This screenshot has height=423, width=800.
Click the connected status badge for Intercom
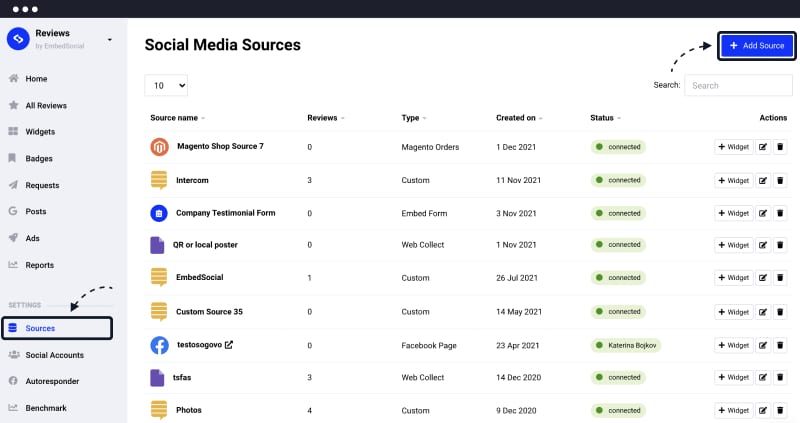coord(618,180)
